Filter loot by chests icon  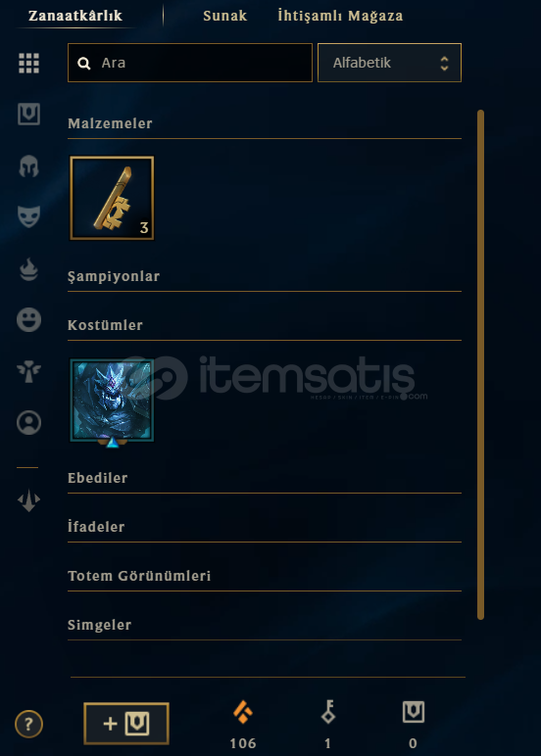(29, 115)
